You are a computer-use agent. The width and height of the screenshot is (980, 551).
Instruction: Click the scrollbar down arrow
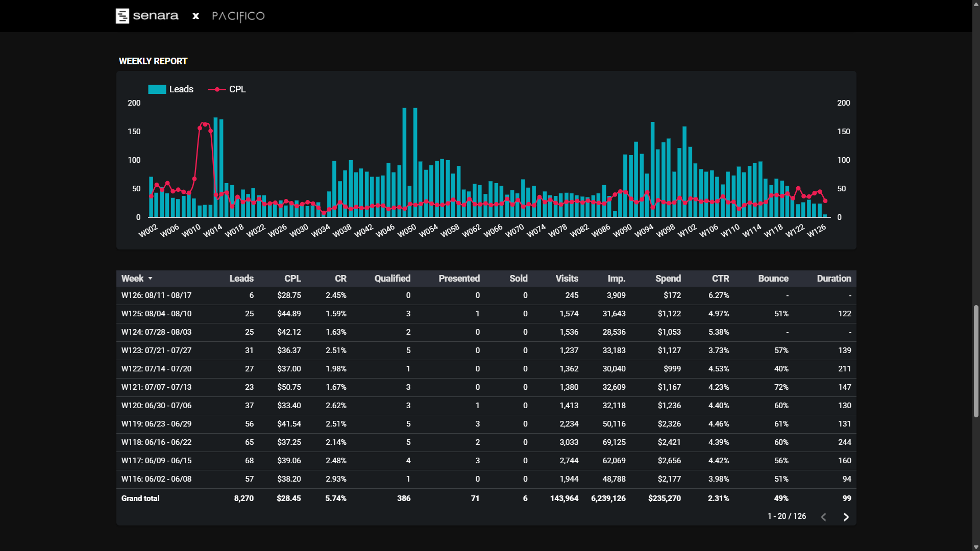976,547
